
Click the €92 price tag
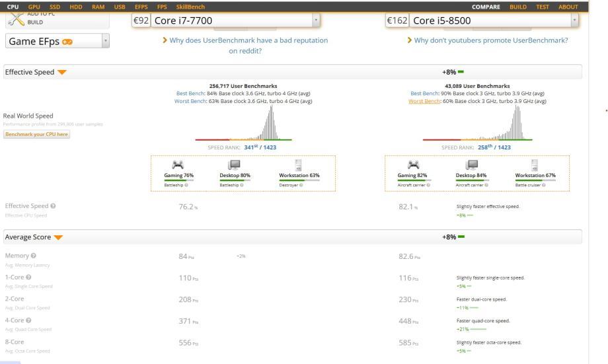pos(141,20)
